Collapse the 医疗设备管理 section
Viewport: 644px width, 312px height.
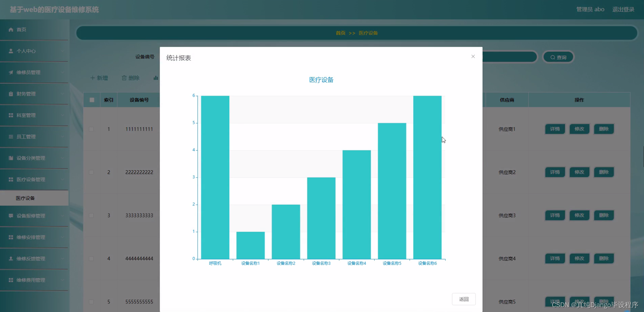coord(63,179)
